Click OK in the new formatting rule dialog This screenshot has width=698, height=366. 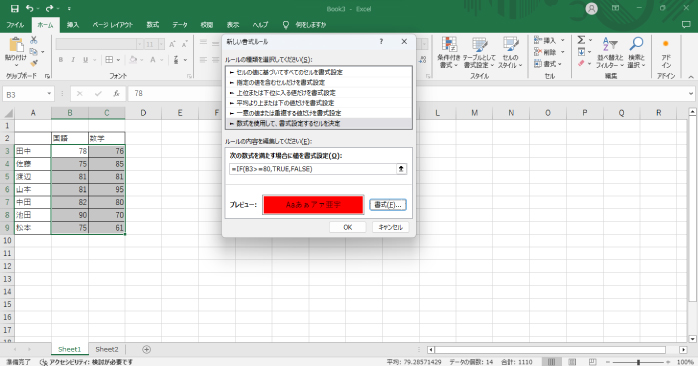point(348,227)
